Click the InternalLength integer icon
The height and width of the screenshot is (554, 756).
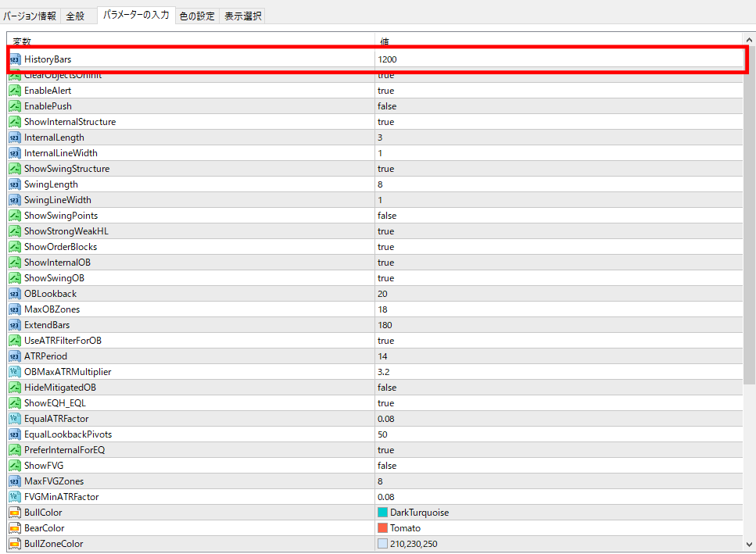[15, 138]
